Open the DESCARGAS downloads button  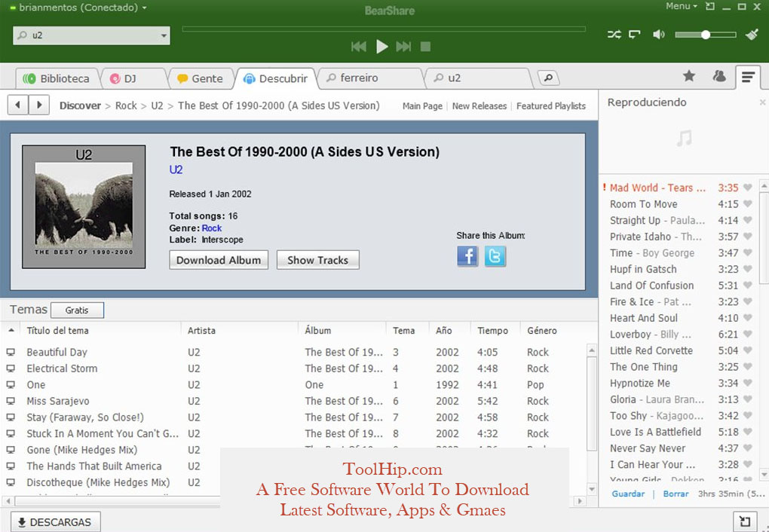click(x=56, y=522)
